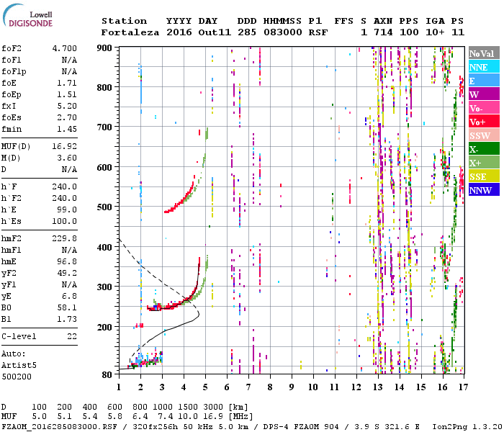The height and width of the screenshot is (432, 504).
Task: Click the 900 km height axis label
Action: 104,48
